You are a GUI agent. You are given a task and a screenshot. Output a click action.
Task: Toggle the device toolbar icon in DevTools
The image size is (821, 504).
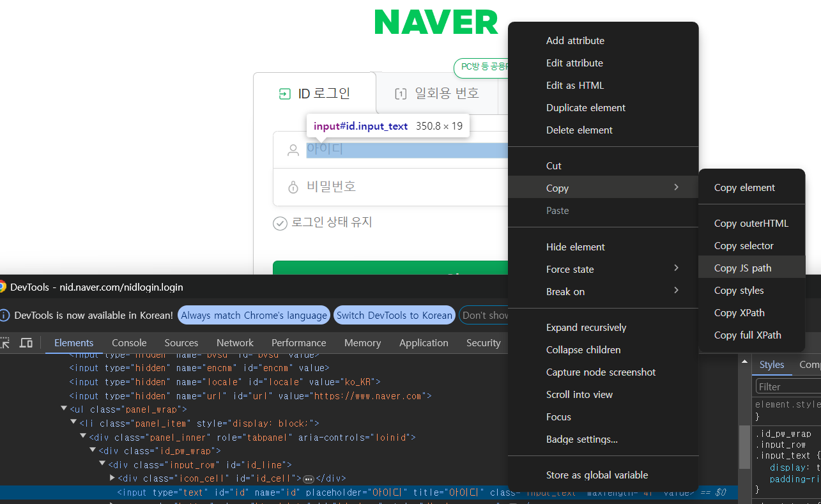tap(26, 343)
